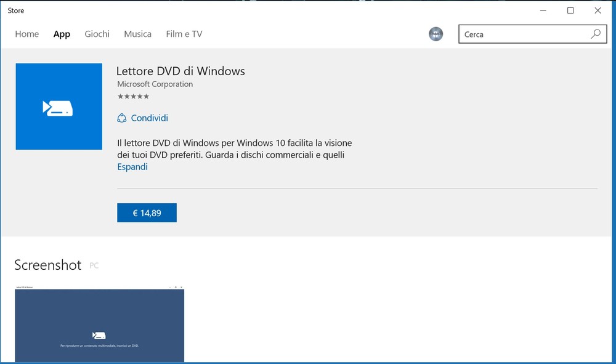Screen dimensions: 616x364
Task: Maximize the Store window
Action: (570, 10)
